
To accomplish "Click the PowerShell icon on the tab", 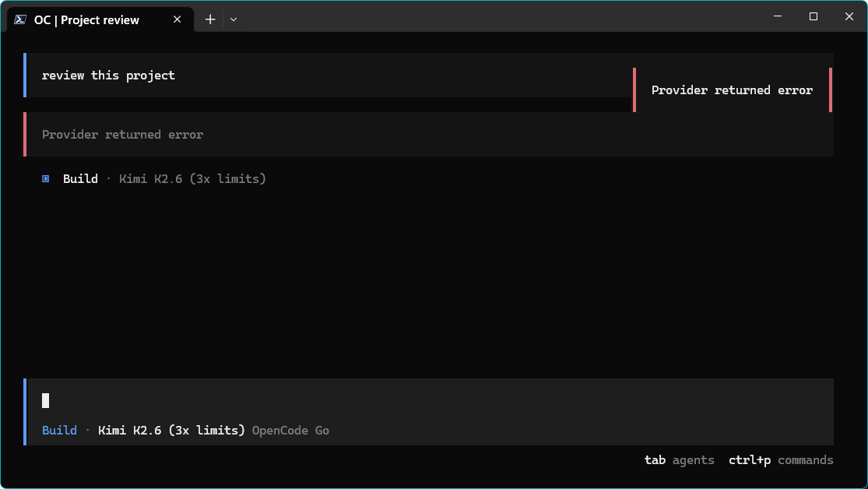I will (20, 19).
